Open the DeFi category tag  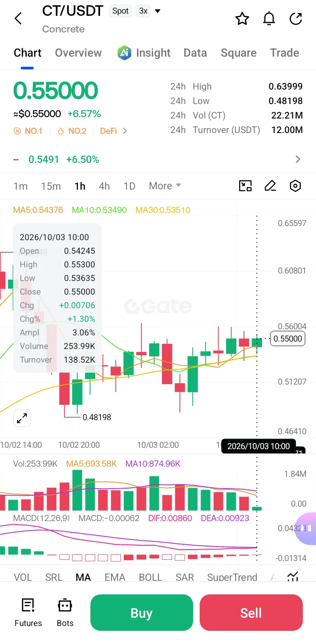click(x=108, y=131)
